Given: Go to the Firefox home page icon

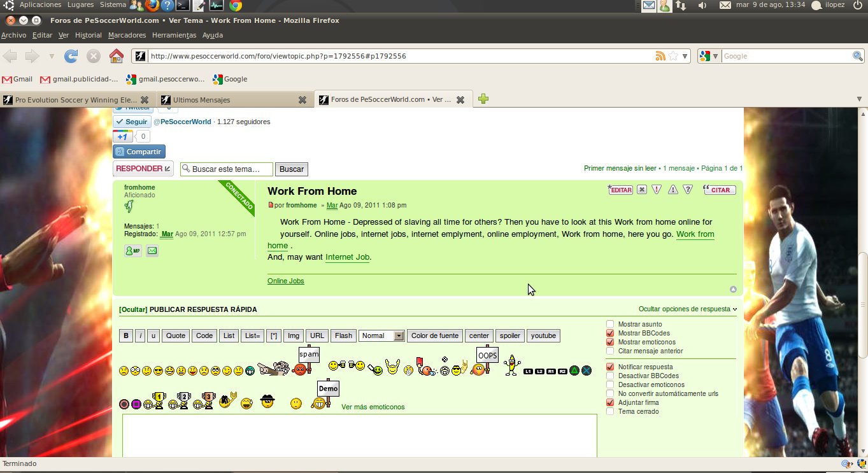Looking at the screenshot, I should point(117,56).
